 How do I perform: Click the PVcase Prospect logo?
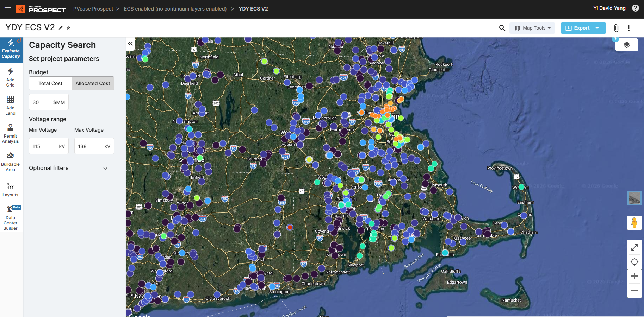coord(41,9)
